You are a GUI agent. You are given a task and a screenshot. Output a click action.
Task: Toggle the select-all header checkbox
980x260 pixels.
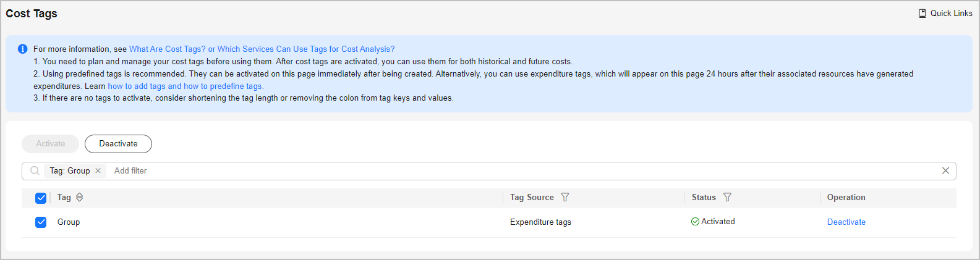(41, 198)
